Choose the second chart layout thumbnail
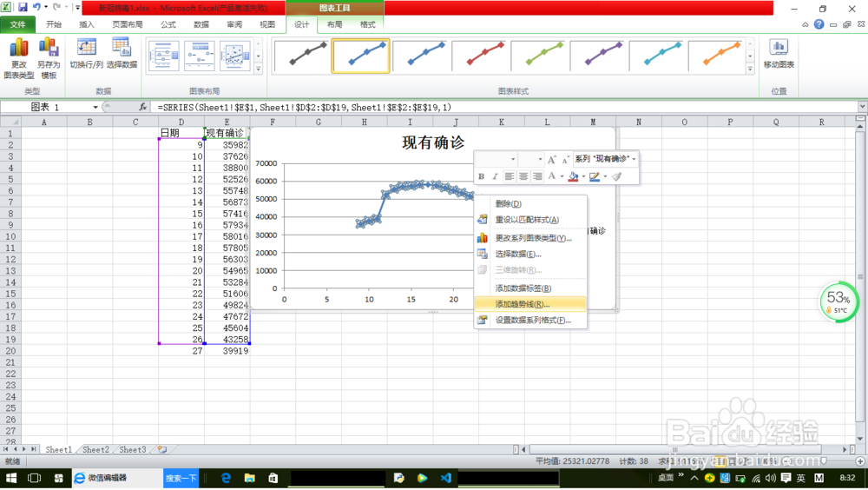The width and height of the screenshot is (868, 490). (x=200, y=56)
